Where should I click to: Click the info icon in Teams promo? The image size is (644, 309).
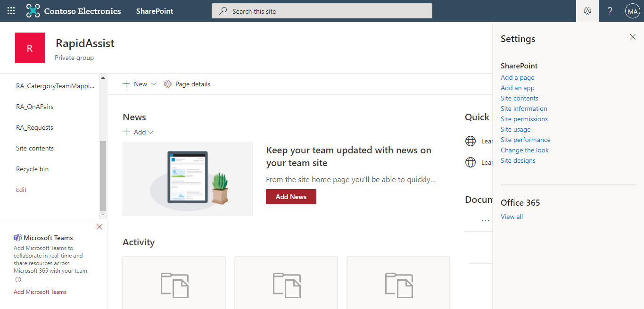pyautogui.click(x=18, y=279)
